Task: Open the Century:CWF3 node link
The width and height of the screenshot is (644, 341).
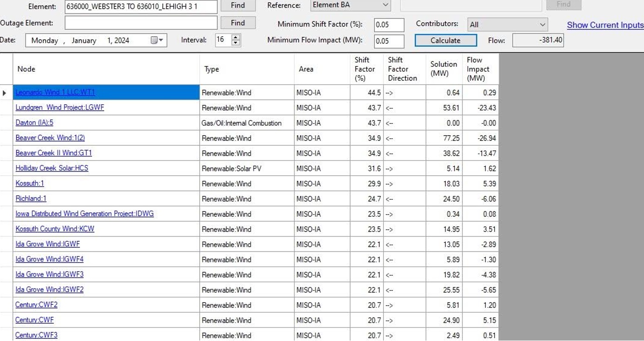Action: click(36, 335)
